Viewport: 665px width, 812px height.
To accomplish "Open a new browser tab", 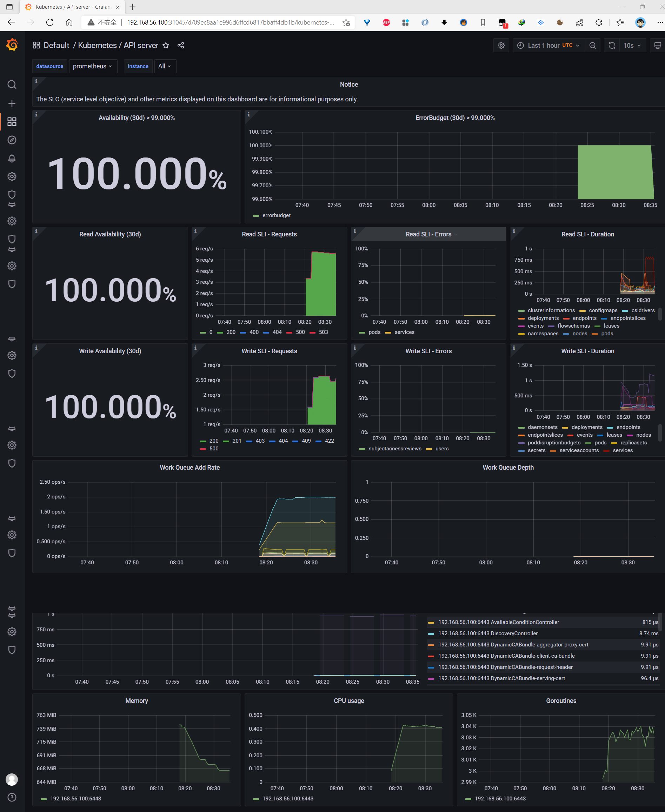I will (x=133, y=7).
